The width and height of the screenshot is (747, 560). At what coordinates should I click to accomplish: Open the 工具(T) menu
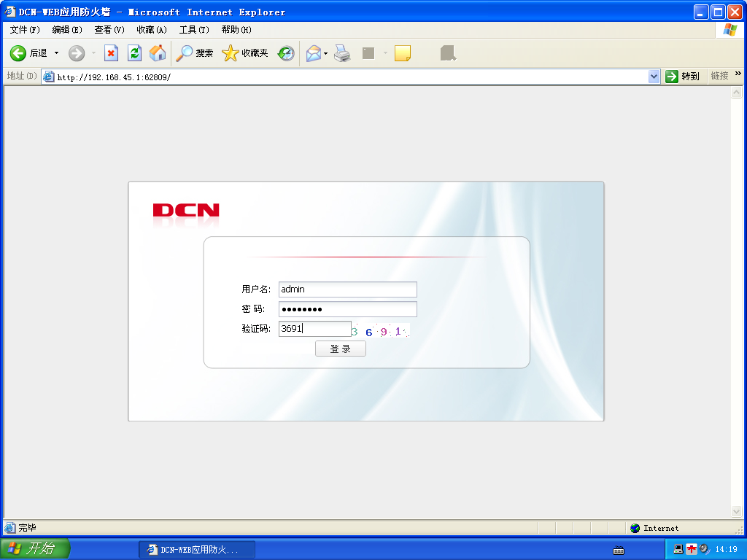tap(194, 29)
